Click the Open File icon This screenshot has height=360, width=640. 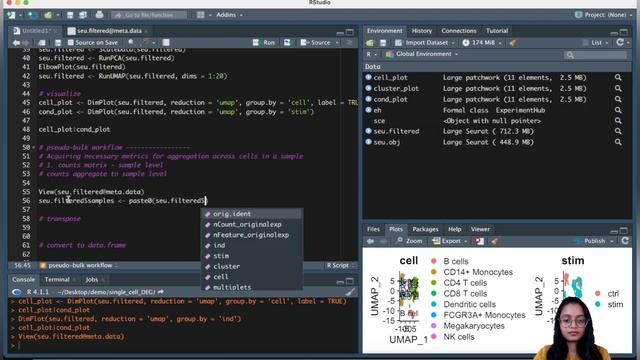(x=48, y=15)
